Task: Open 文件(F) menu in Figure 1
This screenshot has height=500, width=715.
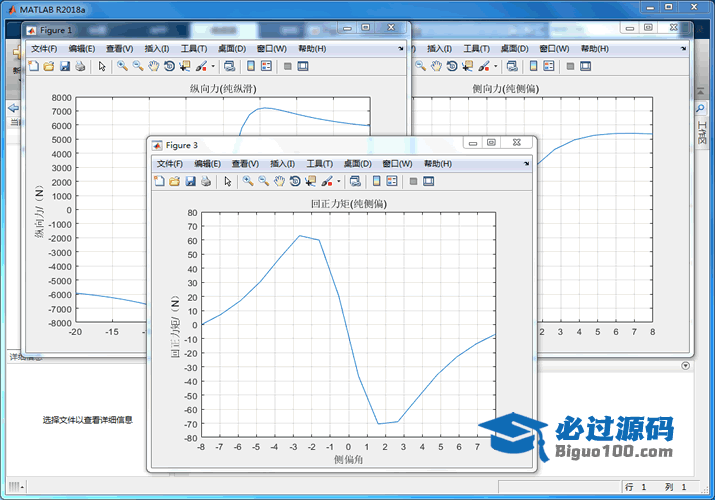Action: 44,49
